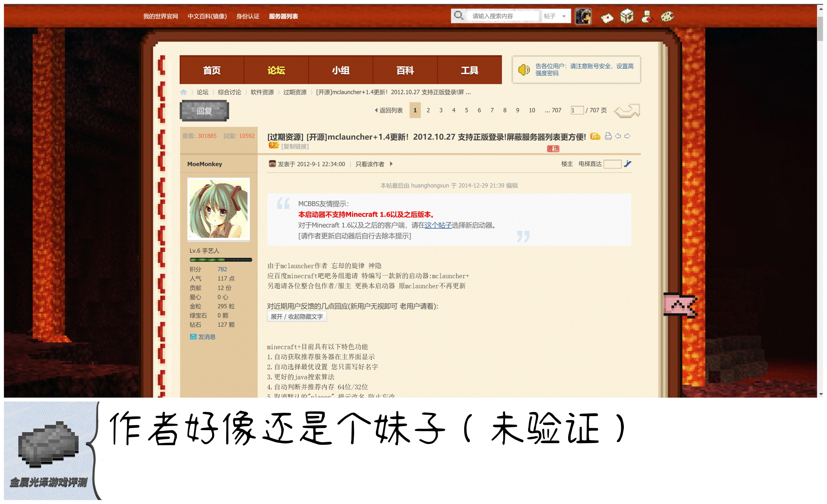
Task: Switch to the 小组 tab
Action: [x=340, y=70]
